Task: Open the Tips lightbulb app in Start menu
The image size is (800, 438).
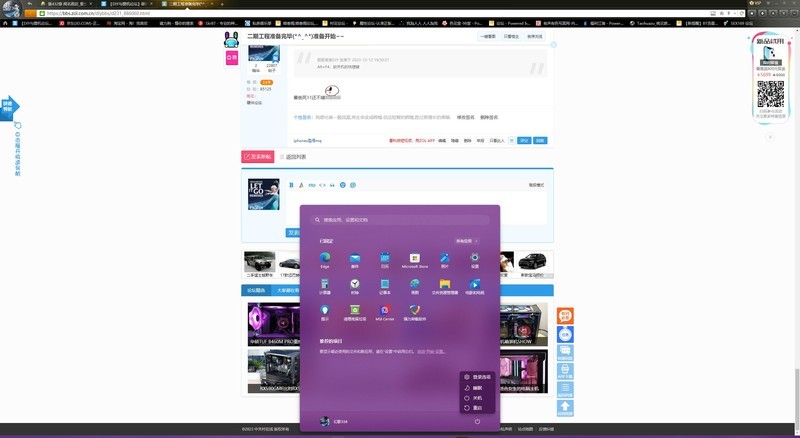Action: [x=325, y=312]
